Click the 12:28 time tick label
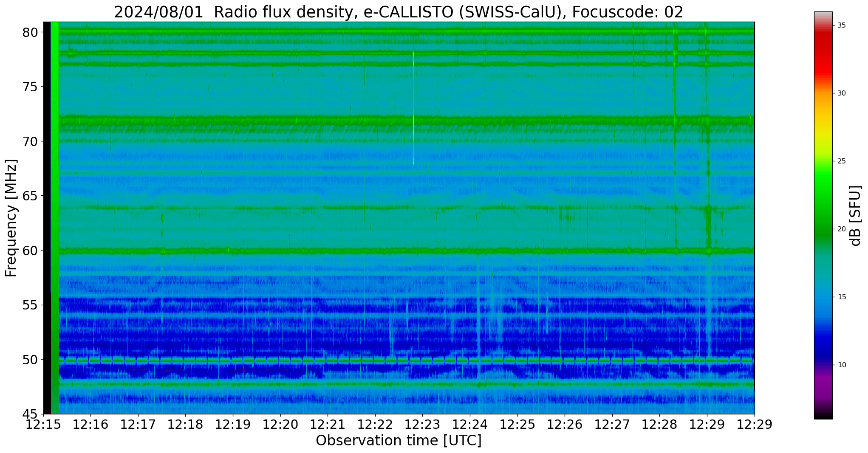The height and width of the screenshot is (453, 868). (659, 425)
